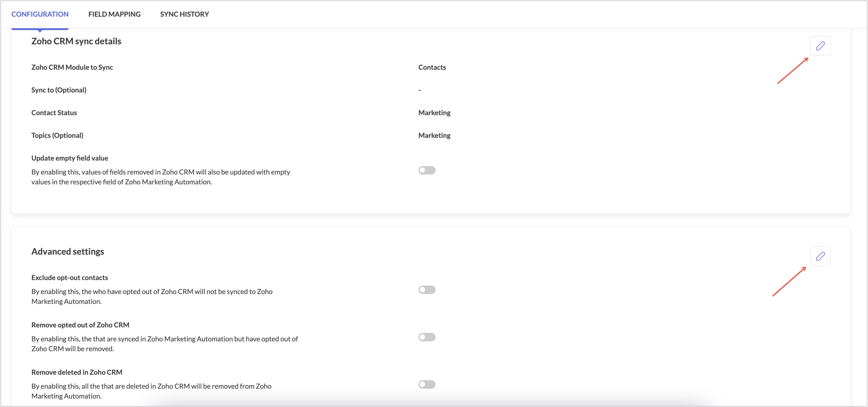Click the Contact Status Marketing value
The image size is (868, 407).
434,113
